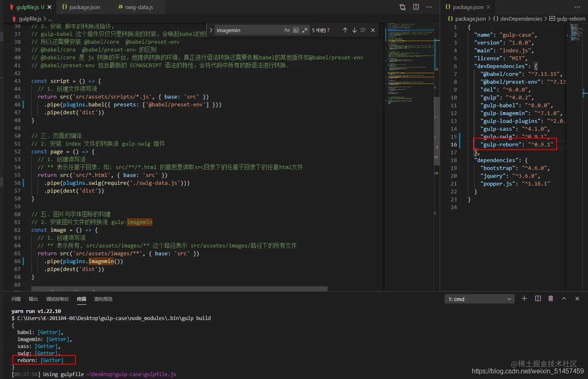The height and width of the screenshot is (379, 588).
Task: Click line number 52 in gulpfile.js
Action: 17,152
